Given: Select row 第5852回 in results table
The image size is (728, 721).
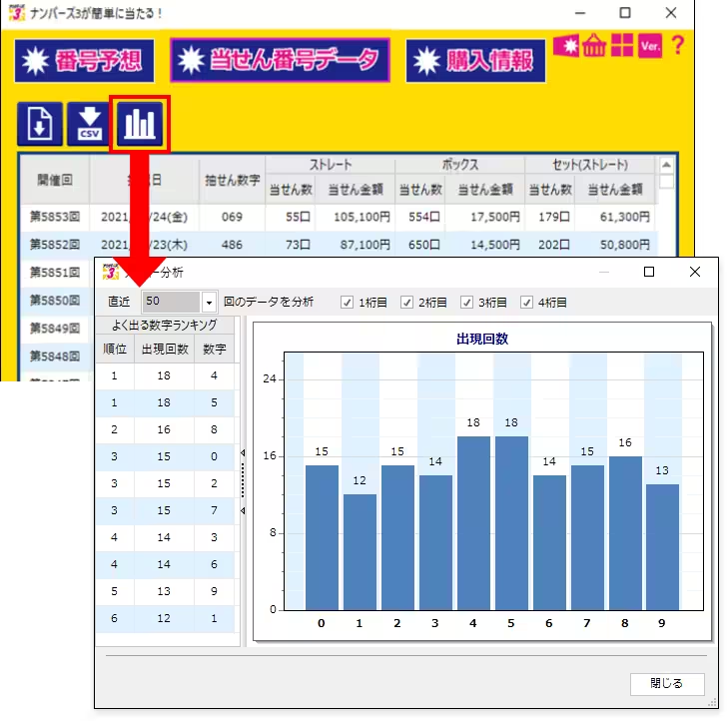Looking at the screenshot, I should pos(338,245).
